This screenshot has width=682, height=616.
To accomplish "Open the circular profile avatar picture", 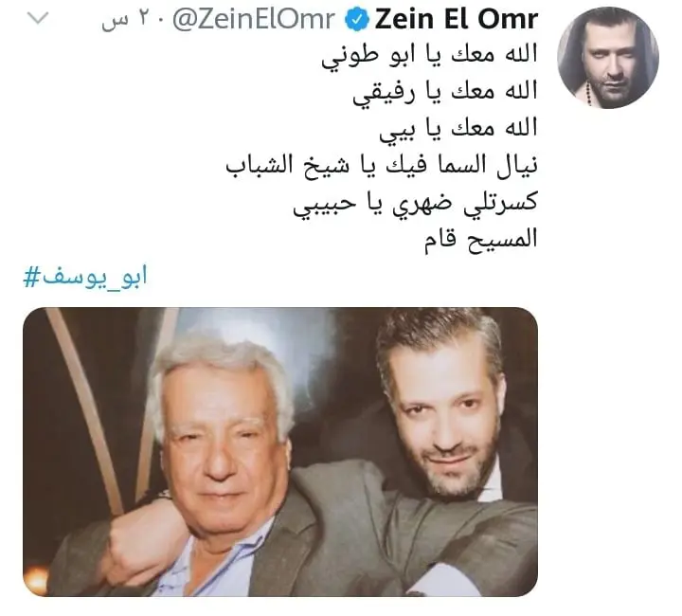I will point(607,58).
